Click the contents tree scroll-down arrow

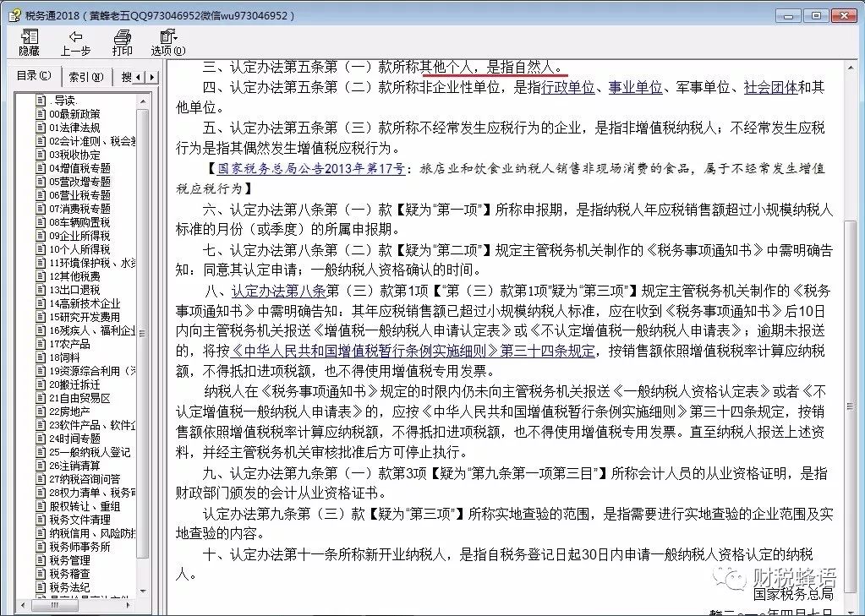tap(143, 591)
